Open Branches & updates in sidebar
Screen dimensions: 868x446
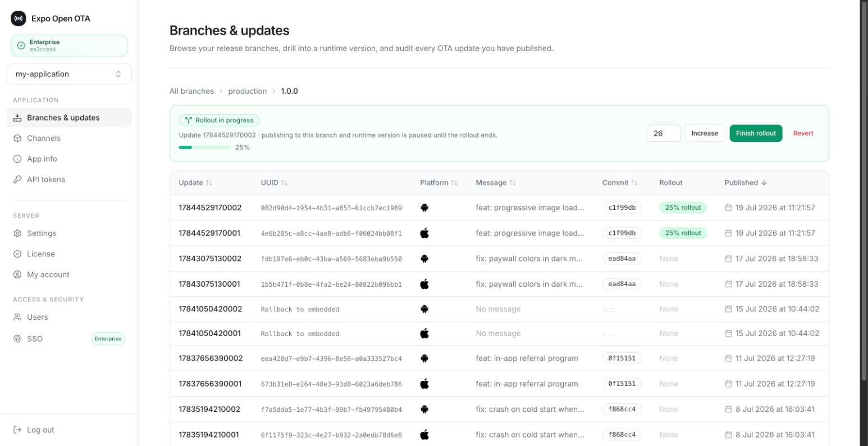point(69,118)
